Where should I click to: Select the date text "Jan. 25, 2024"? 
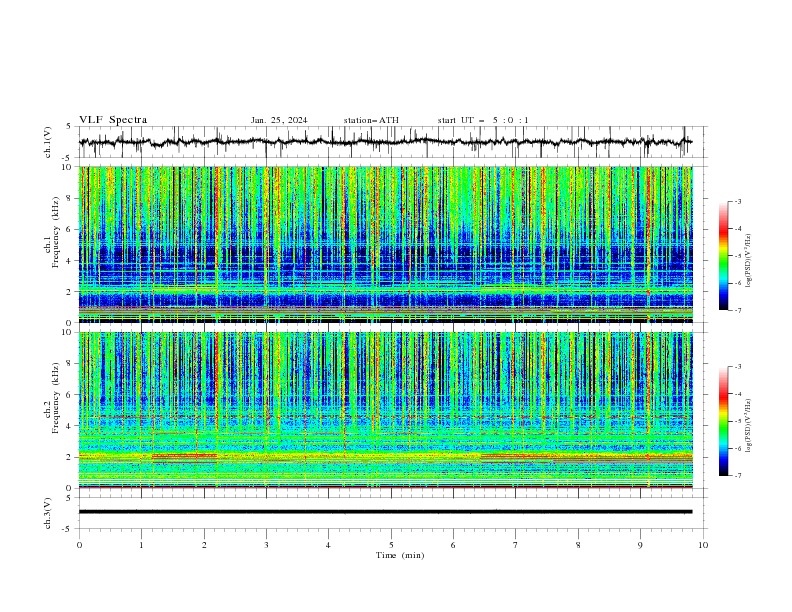(x=279, y=120)
